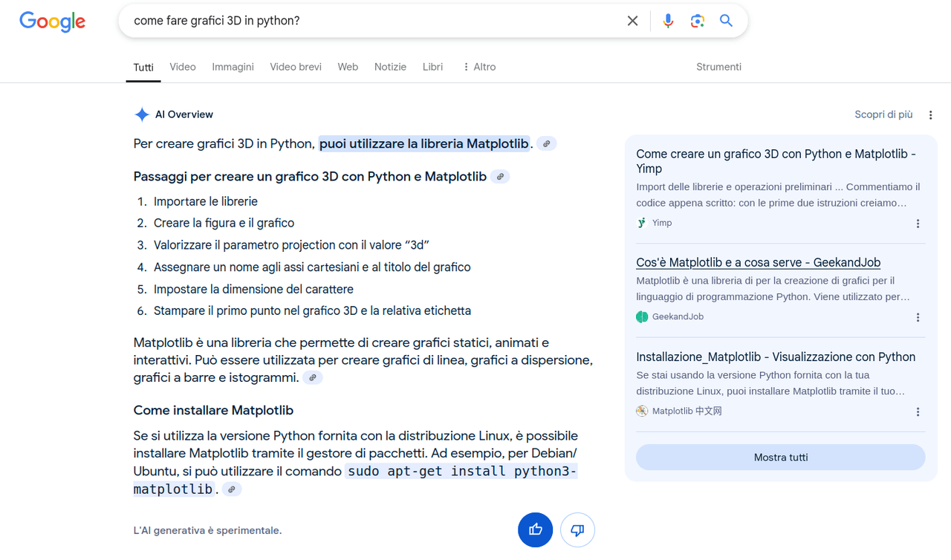Click the magnifying glass search icon
951x560 pixels.
tap(726, 21)
